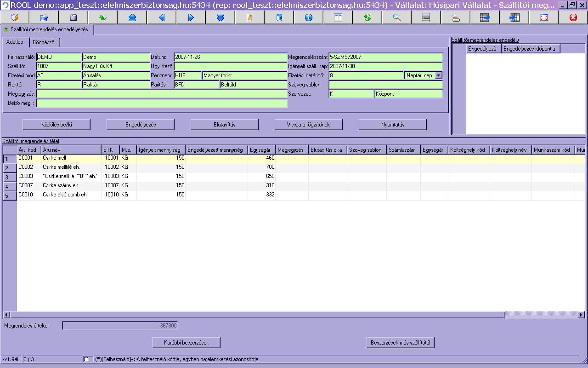Image resolution: width=588 pixels, height=368 pixels.
Task: Click the Igényelt száll. nap field
Action: coord(386,66)
